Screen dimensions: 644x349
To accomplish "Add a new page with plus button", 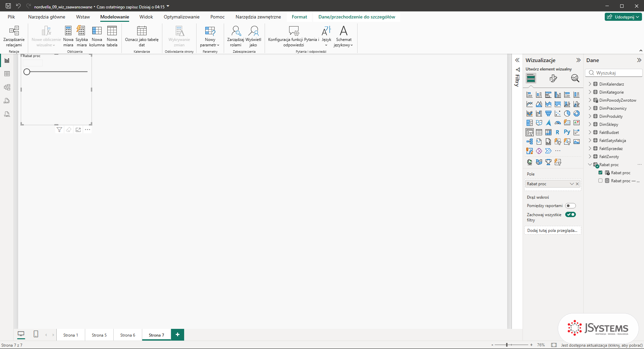I will (177, 335).
